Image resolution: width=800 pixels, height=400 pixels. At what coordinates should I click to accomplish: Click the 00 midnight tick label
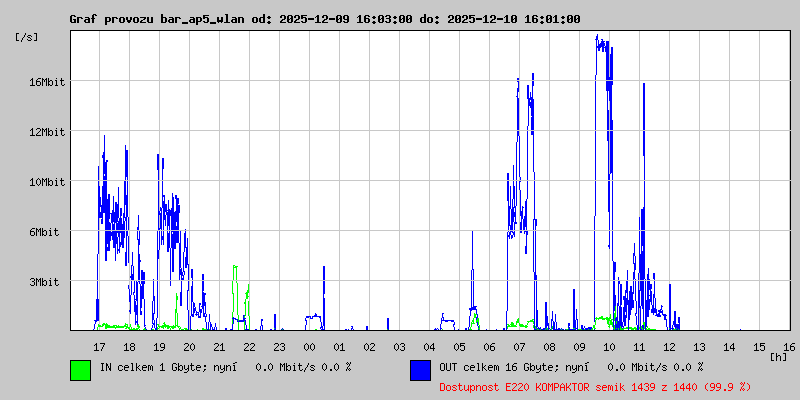pos(309,347)
